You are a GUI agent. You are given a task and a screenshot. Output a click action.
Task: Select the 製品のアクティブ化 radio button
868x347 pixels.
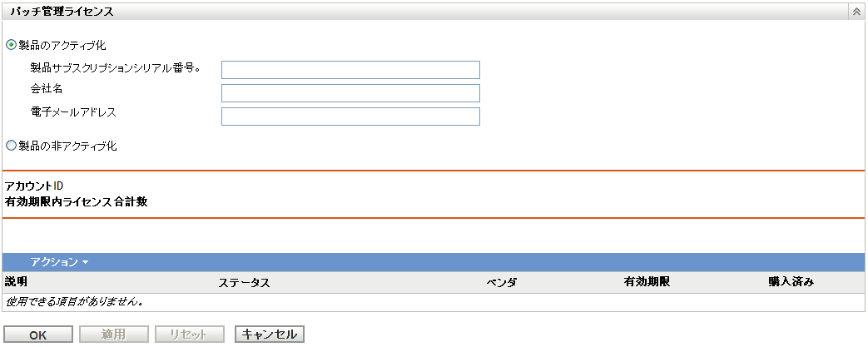tap(11, 45)
